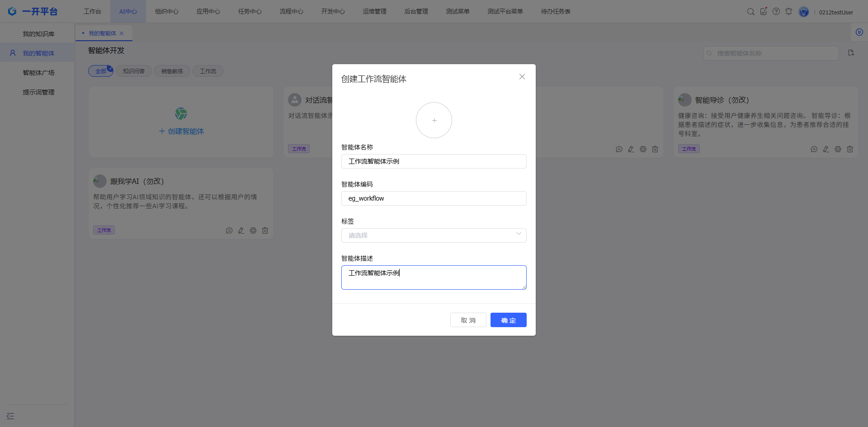Click the import file icon beside search box
Screen dimensions: 868x427
851,53
